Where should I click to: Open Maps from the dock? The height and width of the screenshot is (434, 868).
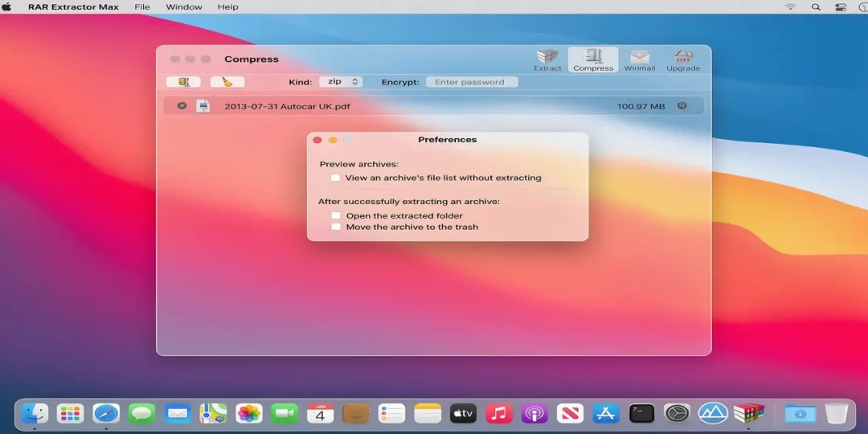pos(213,413)
